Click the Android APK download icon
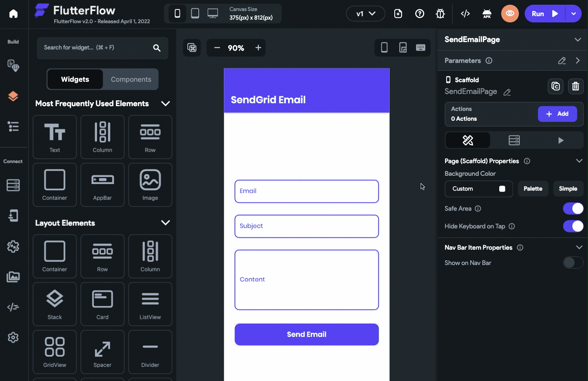The width and height of the screenshot is (588, 381). pos(487,13)
